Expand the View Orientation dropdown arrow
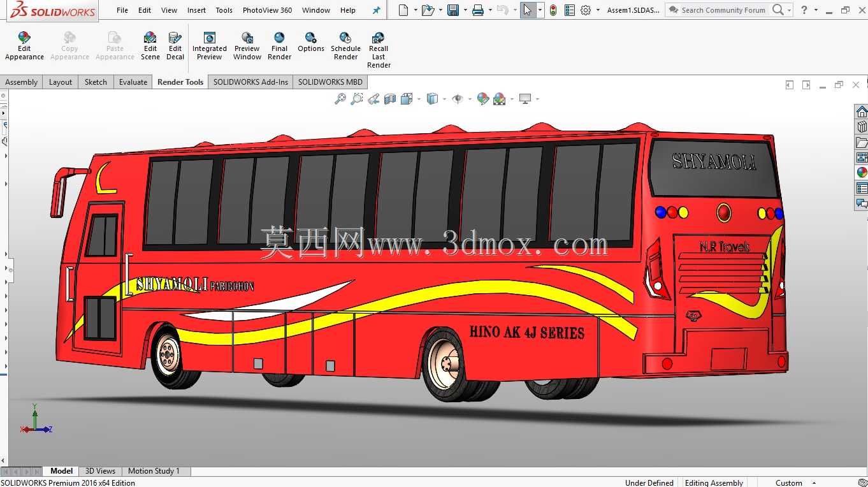868x487 pixels. point(419,99)
